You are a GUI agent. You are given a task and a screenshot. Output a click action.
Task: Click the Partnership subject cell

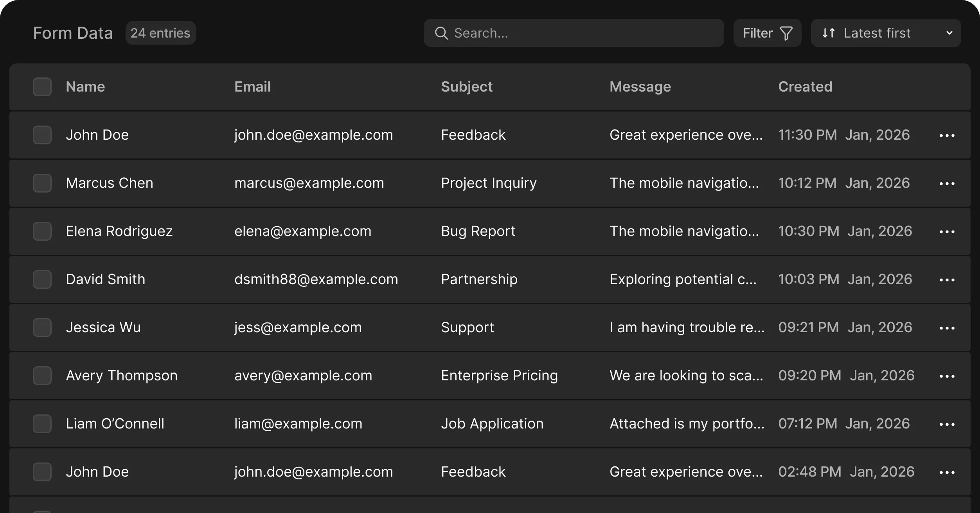pos(479,279)
